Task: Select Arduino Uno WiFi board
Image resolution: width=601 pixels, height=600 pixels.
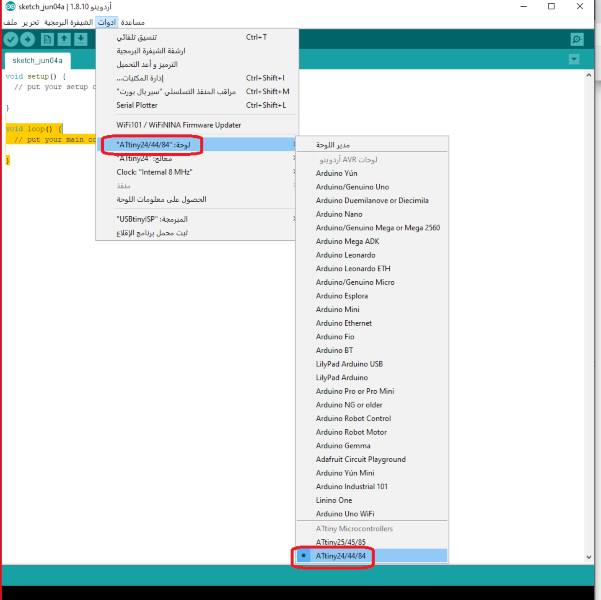Action: tap(372, 514)
